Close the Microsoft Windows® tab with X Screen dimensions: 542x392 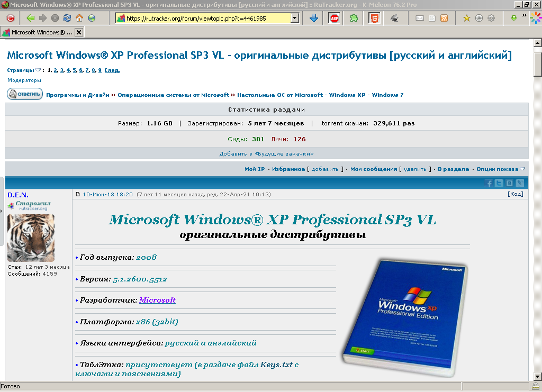(x=79, y=32)
